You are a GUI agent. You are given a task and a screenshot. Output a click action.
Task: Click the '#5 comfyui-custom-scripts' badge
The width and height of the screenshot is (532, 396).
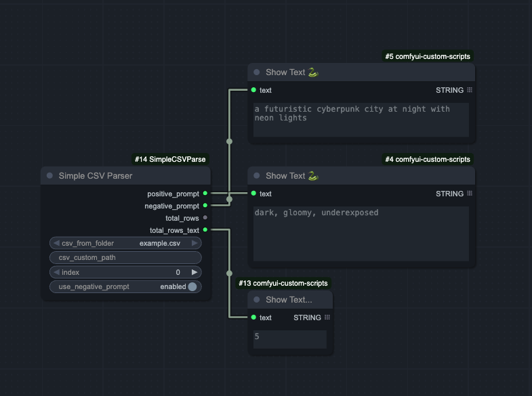tap(428, 56)
